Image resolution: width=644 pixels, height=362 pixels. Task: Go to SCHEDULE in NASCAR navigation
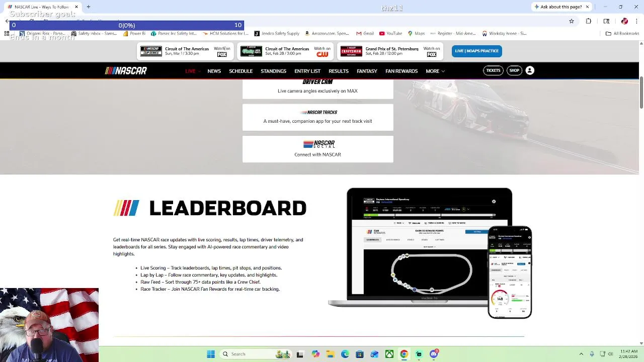241,71
